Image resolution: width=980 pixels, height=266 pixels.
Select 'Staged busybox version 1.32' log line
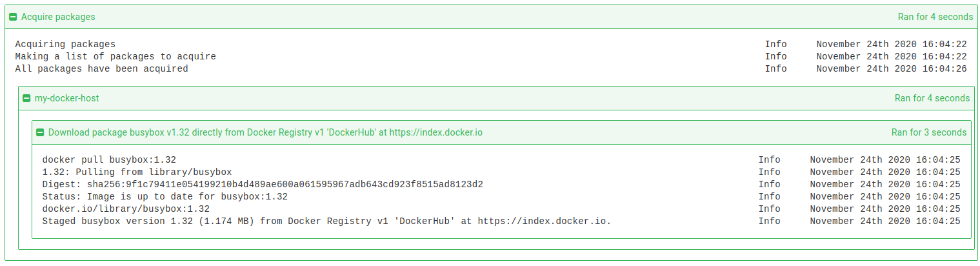pos(326,221)
